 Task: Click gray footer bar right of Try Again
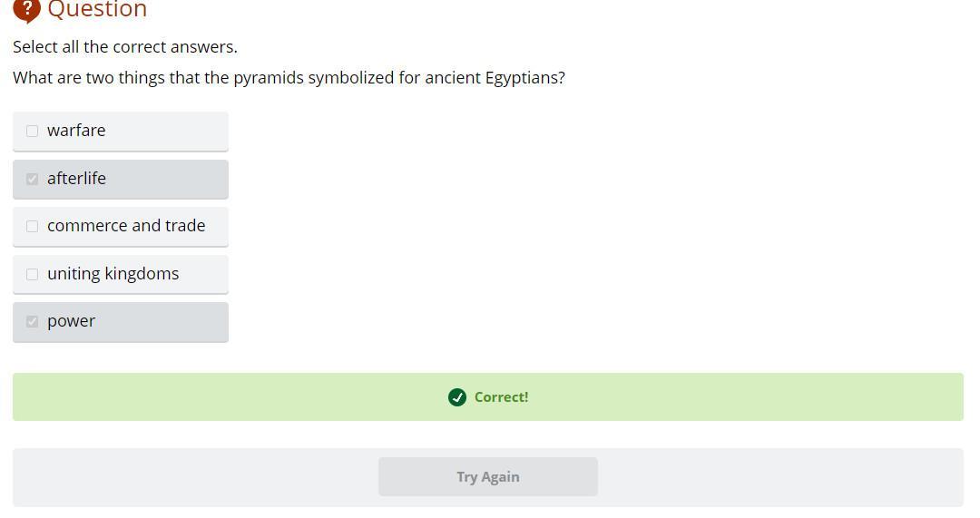[x=780, y=477]
